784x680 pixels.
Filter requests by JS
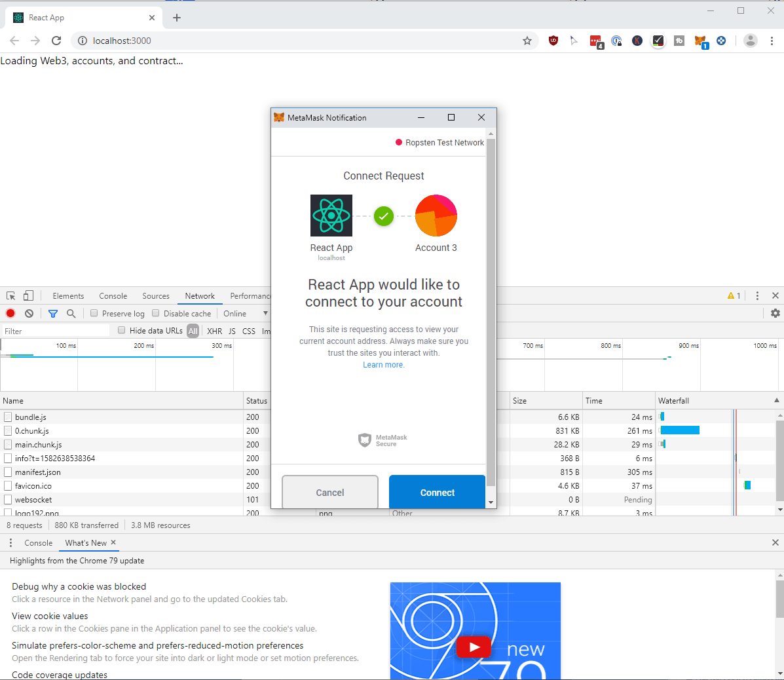pyautogui.click(x=232, y=331)
